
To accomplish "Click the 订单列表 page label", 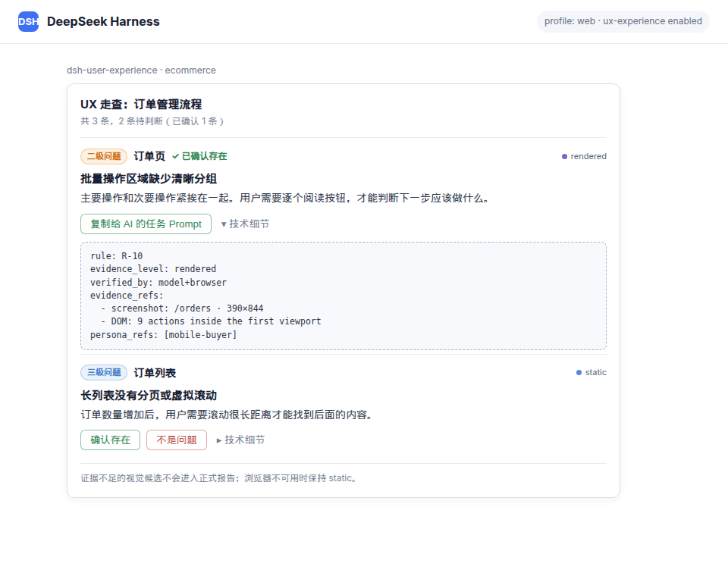I will point(155,373).
